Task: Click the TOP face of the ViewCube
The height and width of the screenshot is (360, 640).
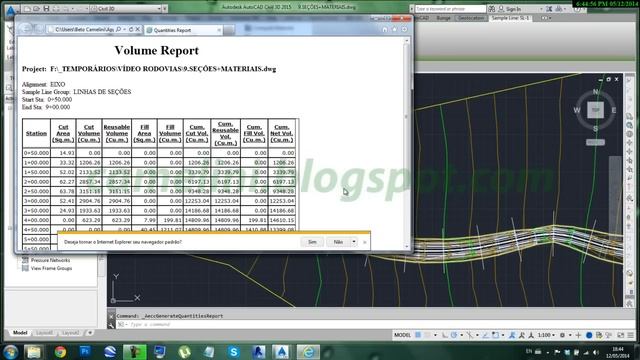Action: click(596, 110)
